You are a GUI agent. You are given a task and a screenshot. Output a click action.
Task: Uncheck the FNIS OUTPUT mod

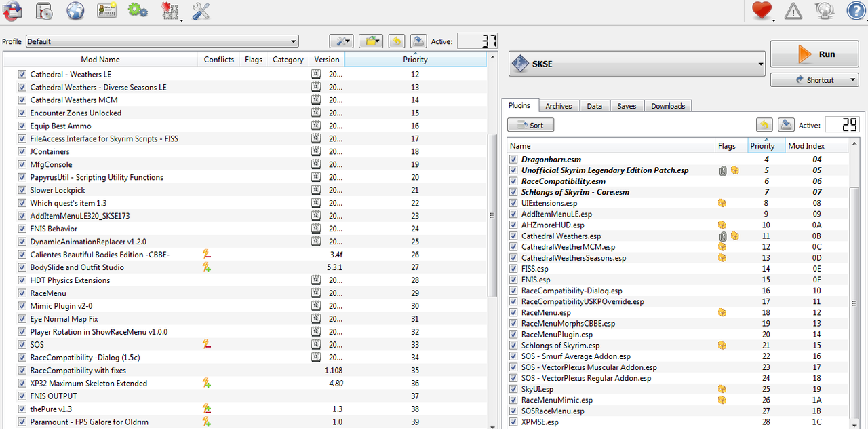click(22, 396)
